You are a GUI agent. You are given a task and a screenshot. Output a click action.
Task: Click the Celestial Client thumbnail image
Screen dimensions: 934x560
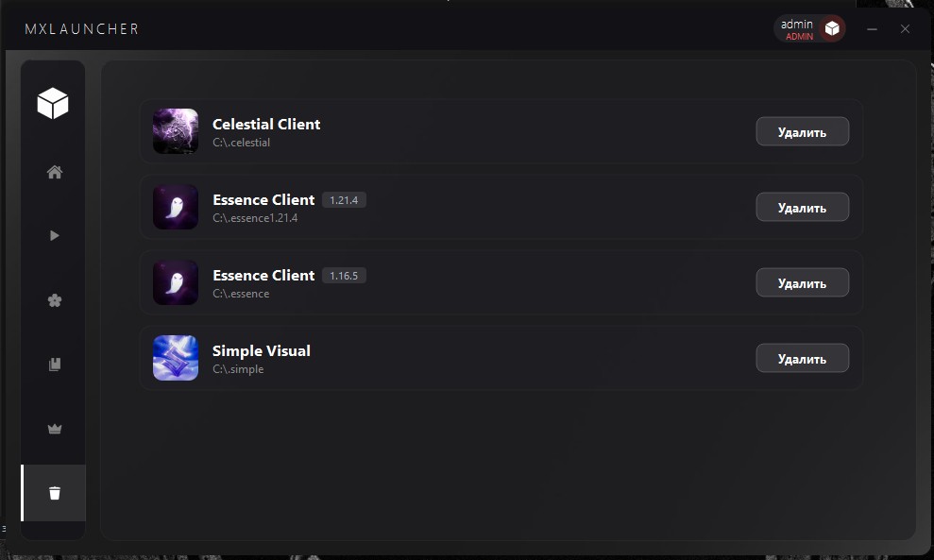click(x=176, y=131)
